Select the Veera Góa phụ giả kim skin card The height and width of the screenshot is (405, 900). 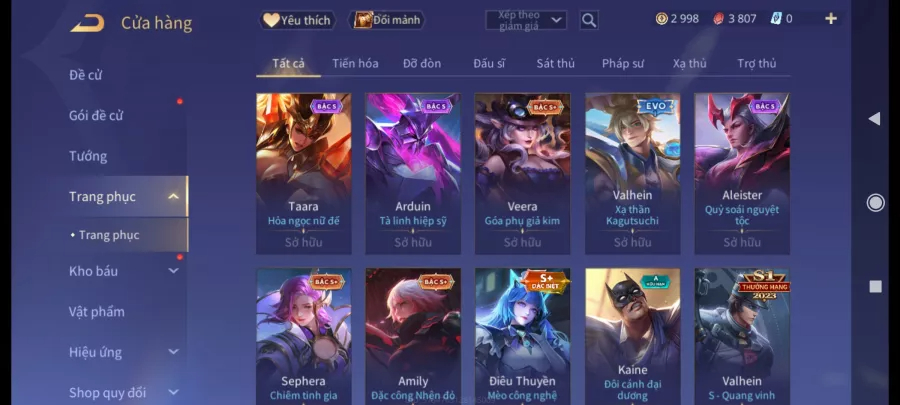(x=522, y=174)
